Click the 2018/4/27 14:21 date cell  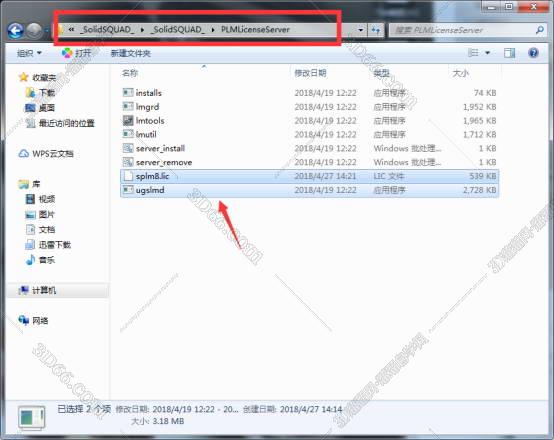[325, 176]
